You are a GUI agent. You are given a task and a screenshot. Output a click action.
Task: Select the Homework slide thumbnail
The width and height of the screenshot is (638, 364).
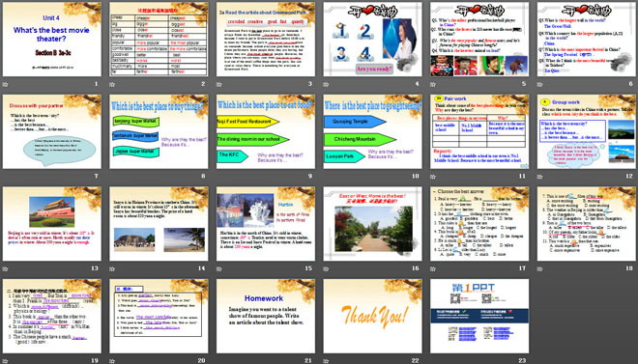[266, 316]
